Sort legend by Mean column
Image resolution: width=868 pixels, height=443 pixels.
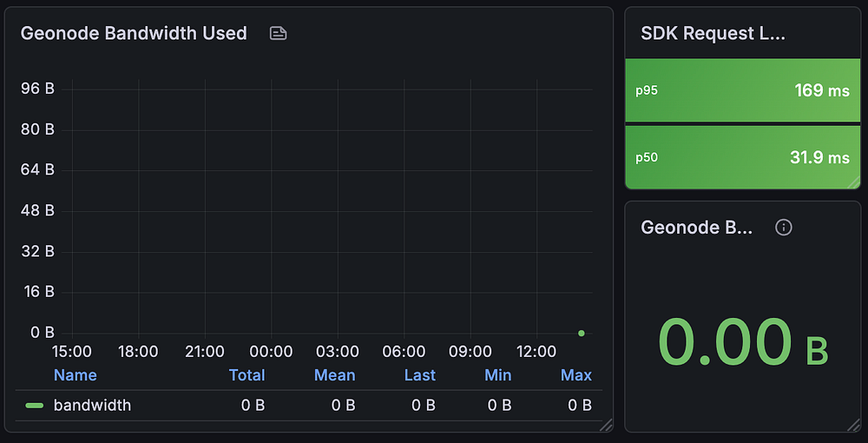tap(334, 375)
